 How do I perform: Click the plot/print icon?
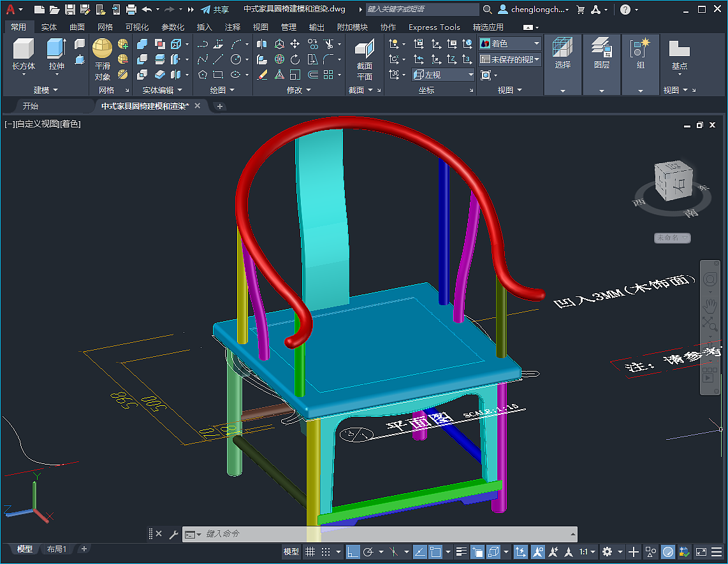(131, 10)
